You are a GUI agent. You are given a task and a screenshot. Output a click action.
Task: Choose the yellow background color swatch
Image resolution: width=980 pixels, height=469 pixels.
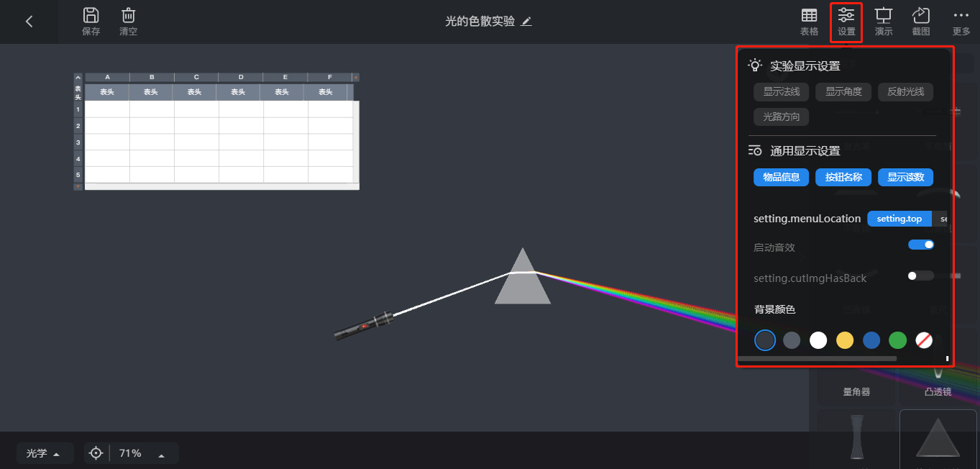[845, 340]
